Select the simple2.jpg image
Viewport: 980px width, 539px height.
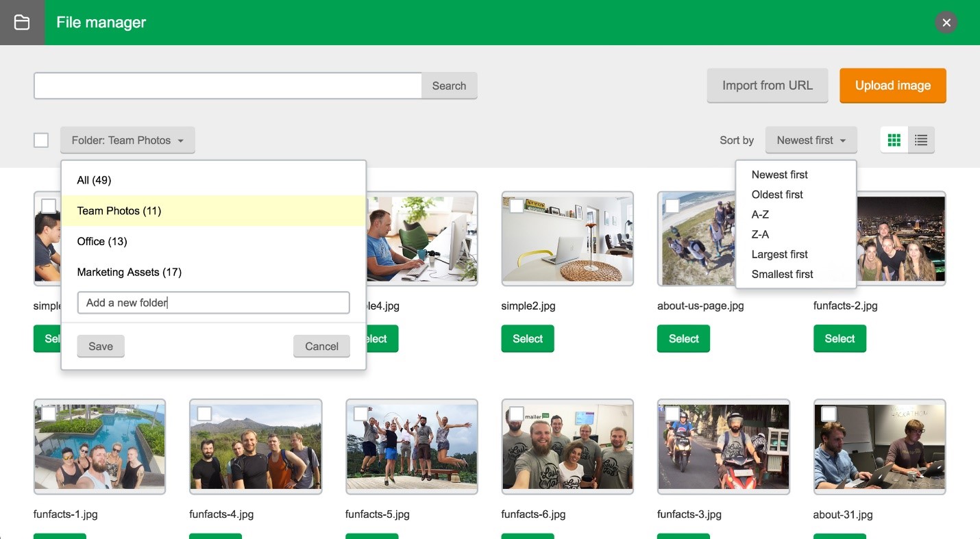(x=528, y=338)
